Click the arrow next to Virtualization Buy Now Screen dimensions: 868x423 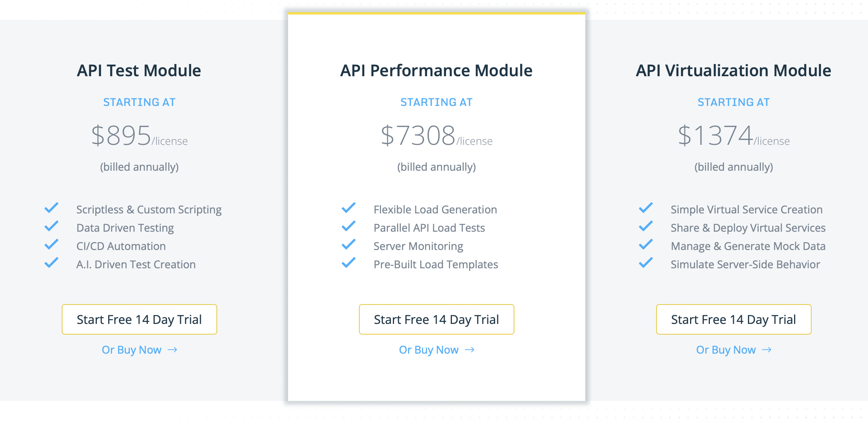767,350
